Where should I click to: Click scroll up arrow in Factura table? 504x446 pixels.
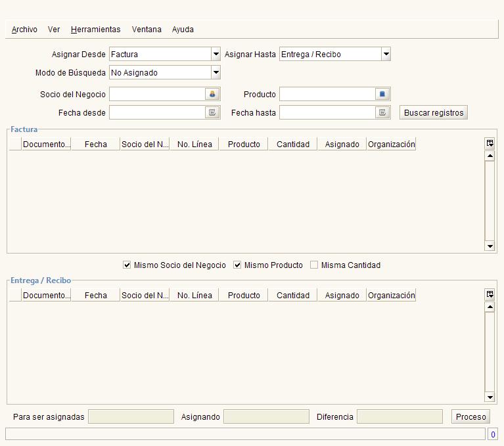point(490,156)
